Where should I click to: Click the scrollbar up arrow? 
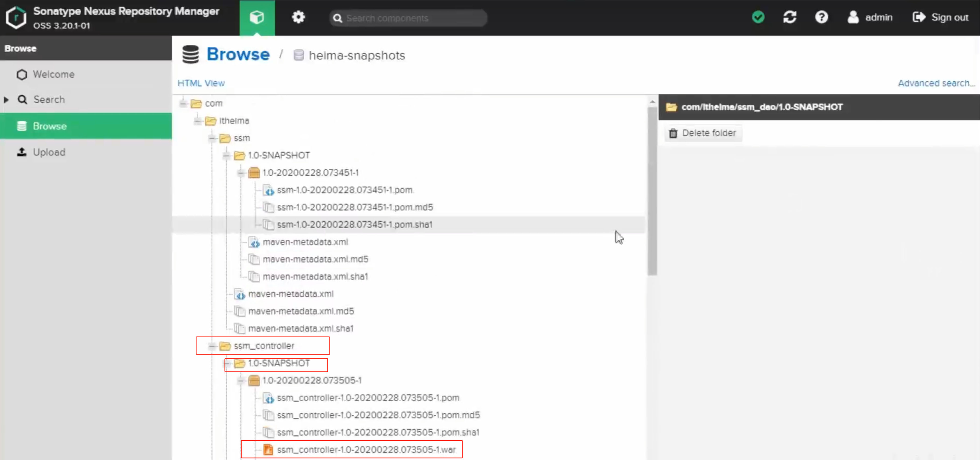pyautogui.click(x=652, y=102)
